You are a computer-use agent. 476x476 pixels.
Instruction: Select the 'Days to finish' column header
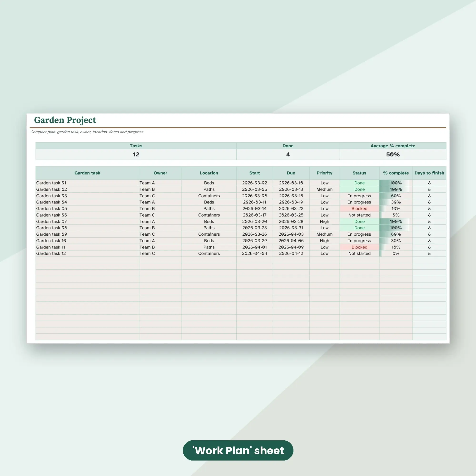point(429,173)
